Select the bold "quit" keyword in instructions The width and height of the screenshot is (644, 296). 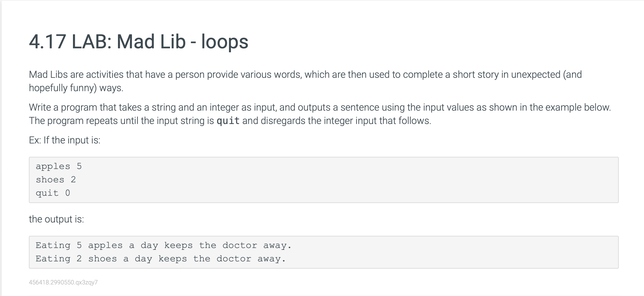(x=228, y=121)
